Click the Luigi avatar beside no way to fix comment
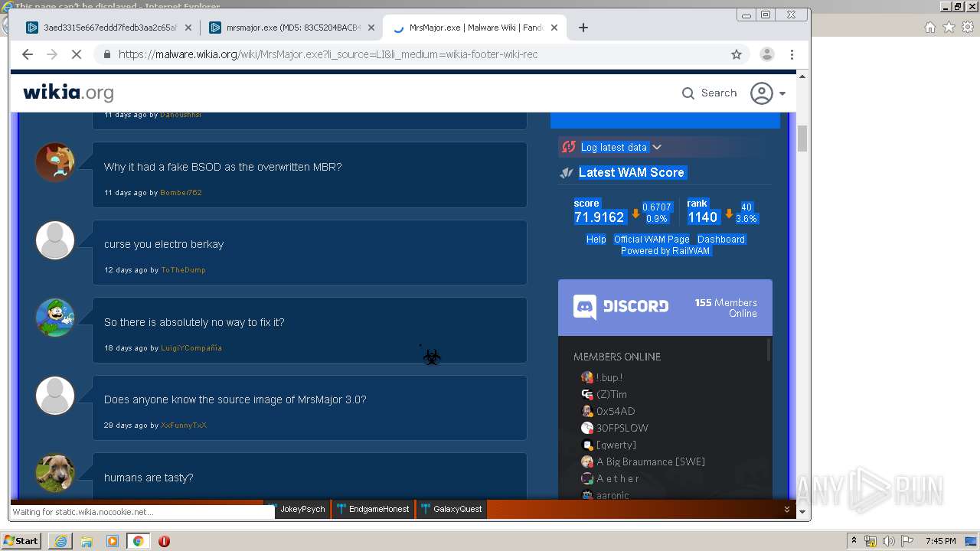980x551 pixels. (x=55, y=318)
